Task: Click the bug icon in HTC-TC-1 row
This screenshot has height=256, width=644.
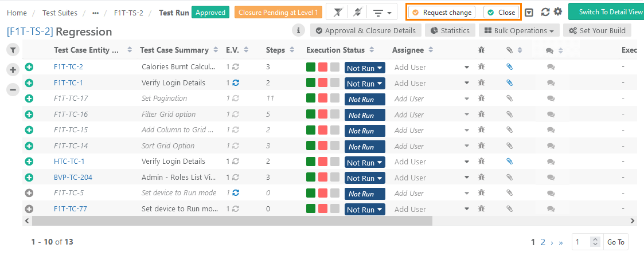Action: pyautogui.click(x=481, y=162)
